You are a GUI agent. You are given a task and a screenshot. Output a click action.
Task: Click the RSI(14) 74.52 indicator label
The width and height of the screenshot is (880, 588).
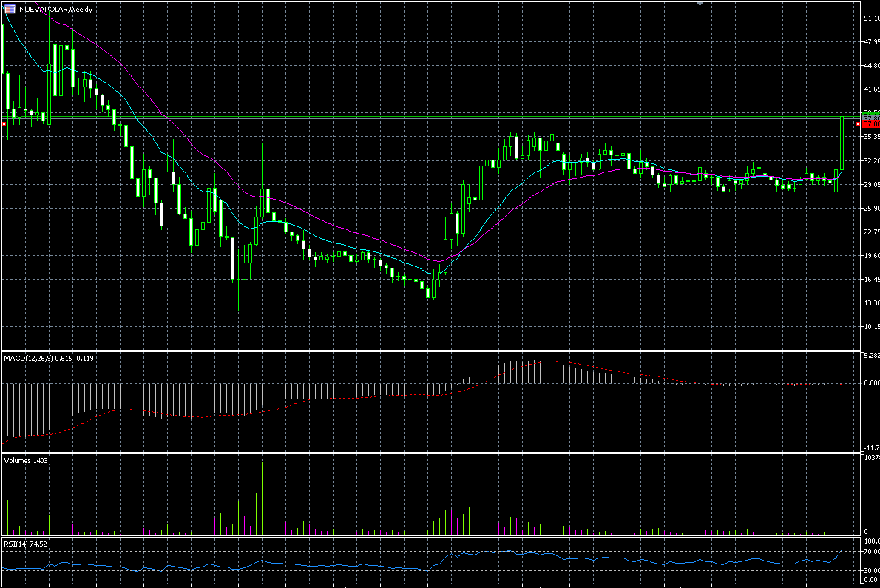coord(25,544)
